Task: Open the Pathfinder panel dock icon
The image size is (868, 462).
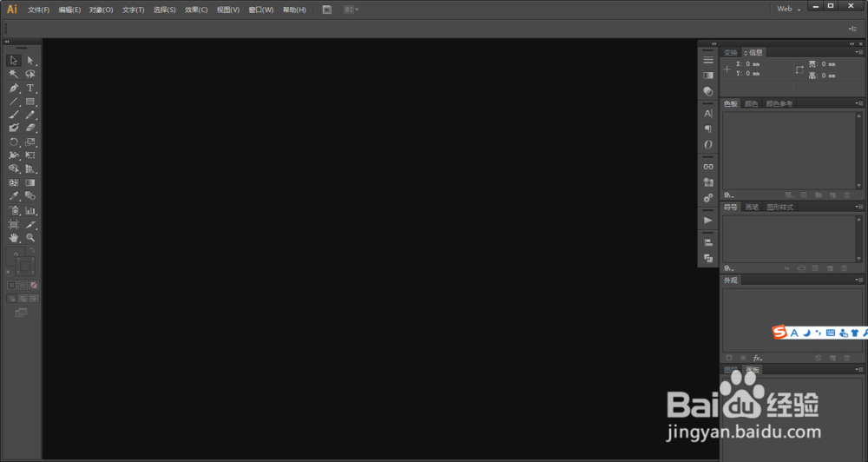Action: (708, 258)
